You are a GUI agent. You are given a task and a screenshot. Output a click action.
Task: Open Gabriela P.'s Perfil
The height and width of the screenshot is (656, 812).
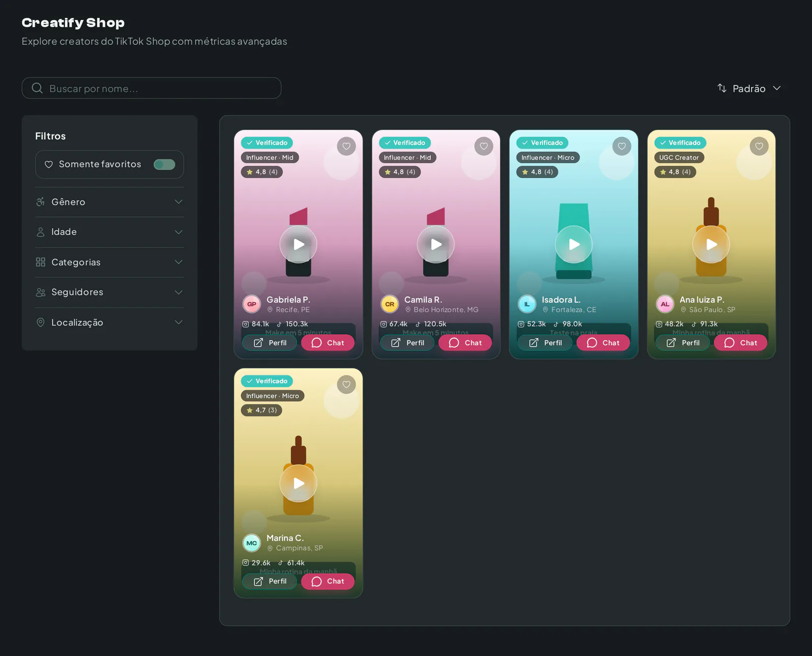click(x=269, y=343)
